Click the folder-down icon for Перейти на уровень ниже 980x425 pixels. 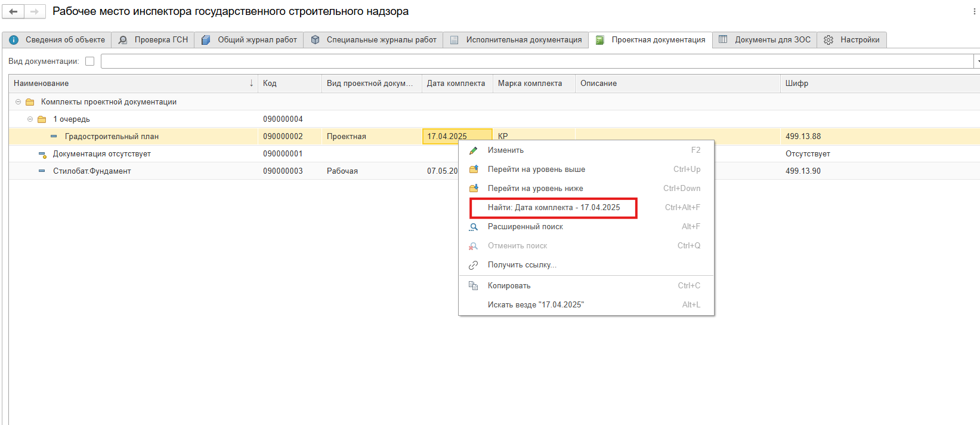[474, 189]
